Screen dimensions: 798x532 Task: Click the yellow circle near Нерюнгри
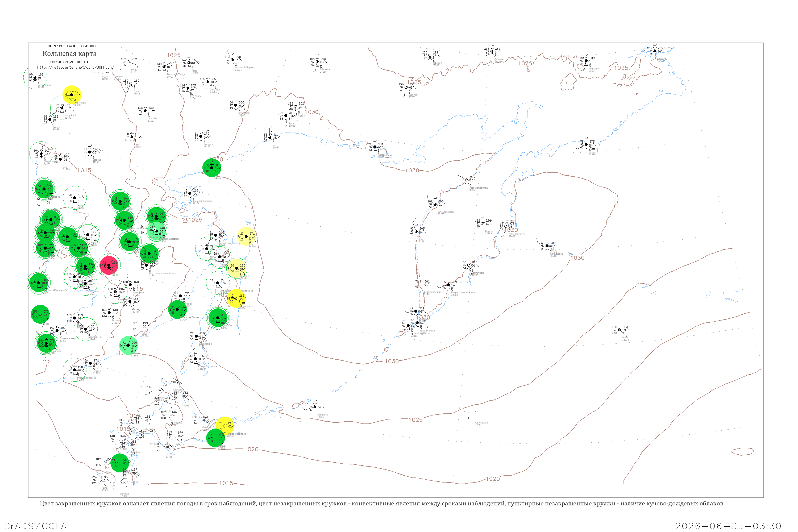click(72, 95)
